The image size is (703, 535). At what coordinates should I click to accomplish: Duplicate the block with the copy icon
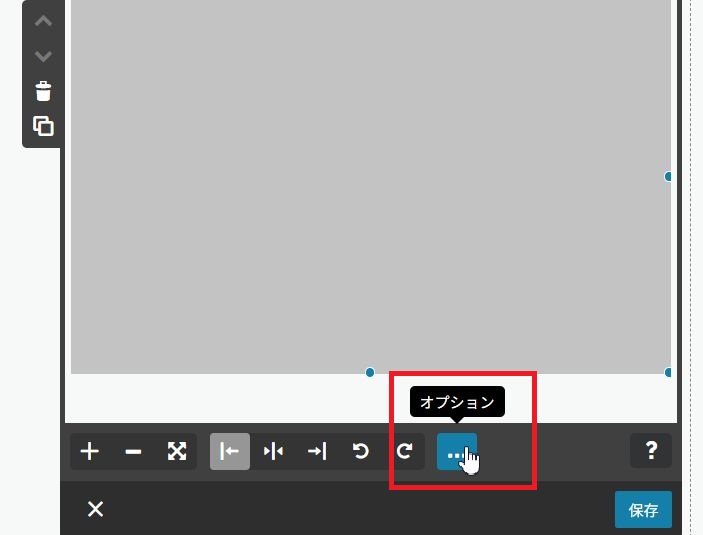pos(43,126)
